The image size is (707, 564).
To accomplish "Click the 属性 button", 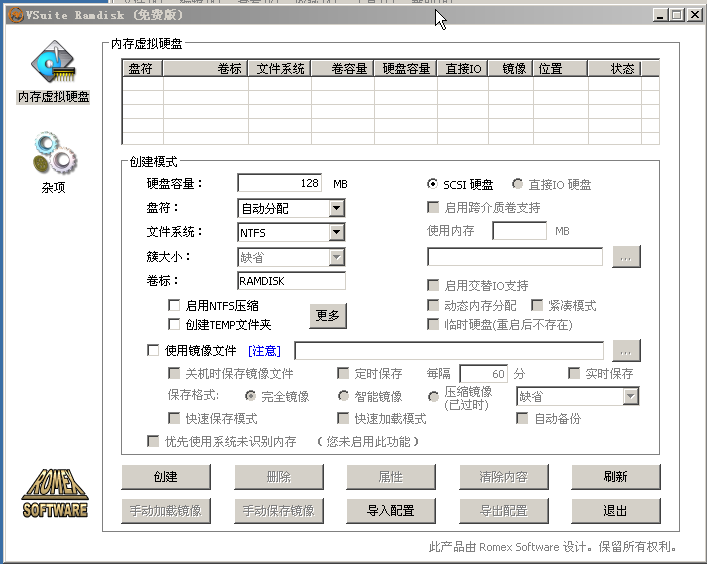I will tap(391, 477).
